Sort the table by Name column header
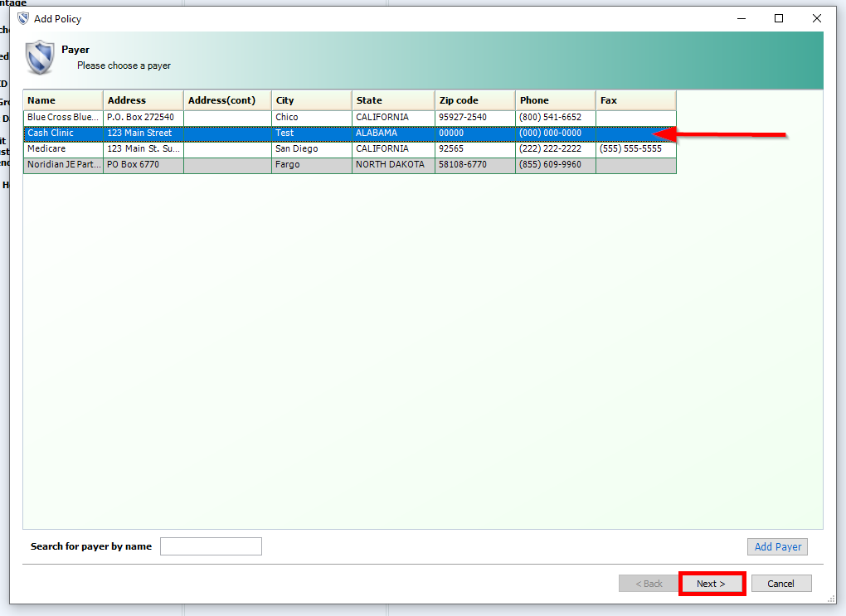This screenshot has height=616, width=846. (62, 100)
